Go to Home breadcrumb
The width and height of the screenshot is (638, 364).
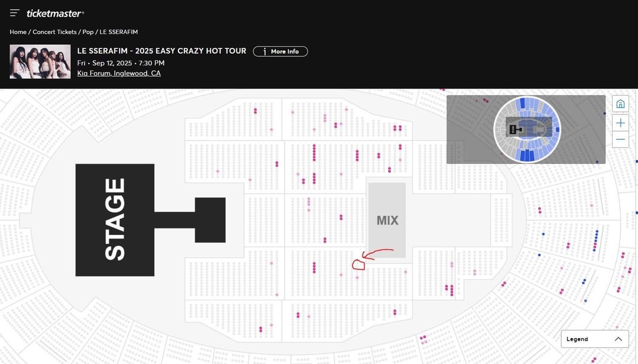click(18, 32)
